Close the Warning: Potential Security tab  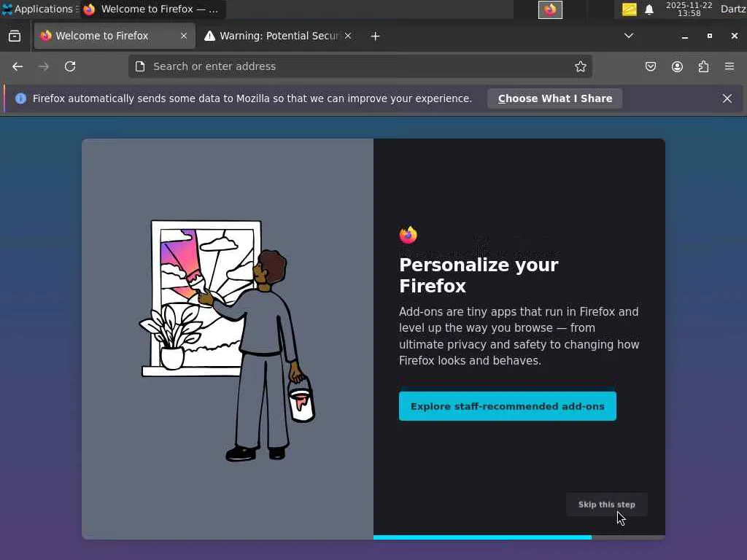coord(348,36)
